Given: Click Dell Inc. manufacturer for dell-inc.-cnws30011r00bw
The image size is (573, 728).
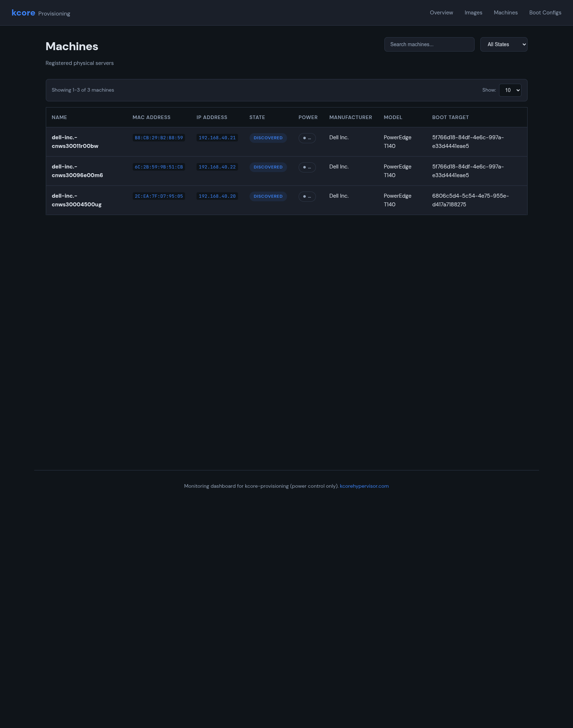Looking at the screenshot, I should (x=339, y=137).
